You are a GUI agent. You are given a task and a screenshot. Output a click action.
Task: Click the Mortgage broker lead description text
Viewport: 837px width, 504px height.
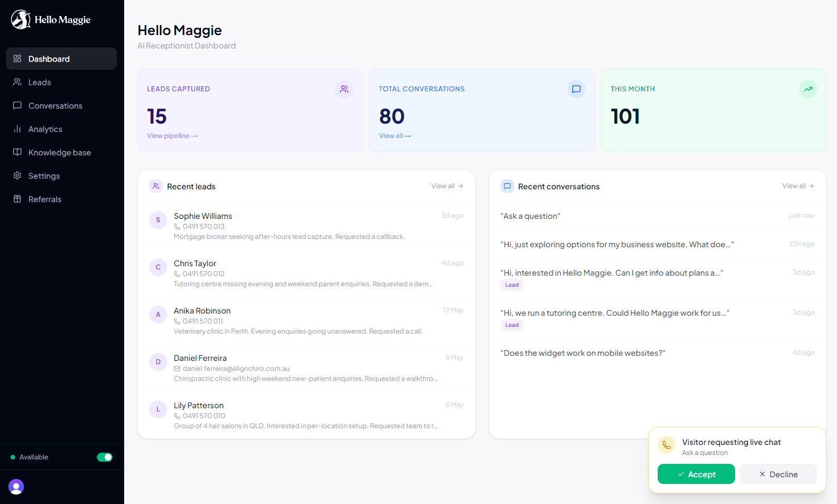pyautogui.click(x=289, y=237)
